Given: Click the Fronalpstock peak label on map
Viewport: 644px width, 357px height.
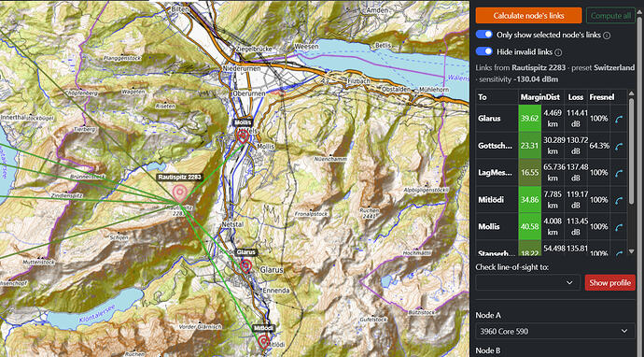Looking at the screenshot, I should click(x=312, y=214).
